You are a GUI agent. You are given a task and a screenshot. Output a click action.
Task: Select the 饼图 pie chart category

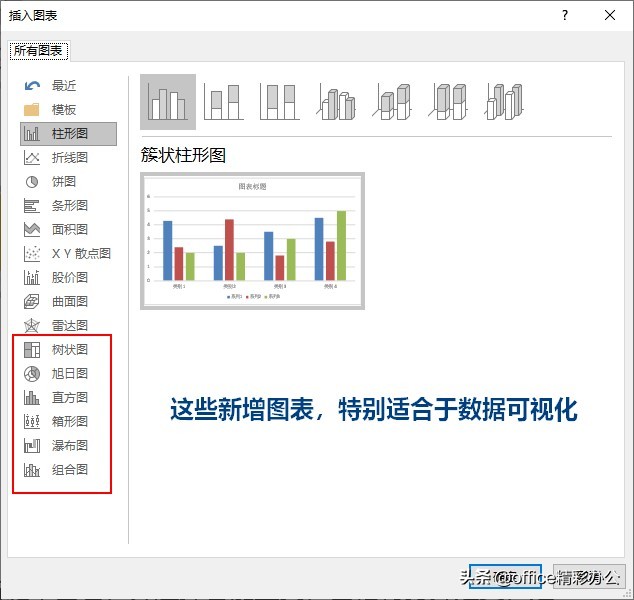[68, 182]
